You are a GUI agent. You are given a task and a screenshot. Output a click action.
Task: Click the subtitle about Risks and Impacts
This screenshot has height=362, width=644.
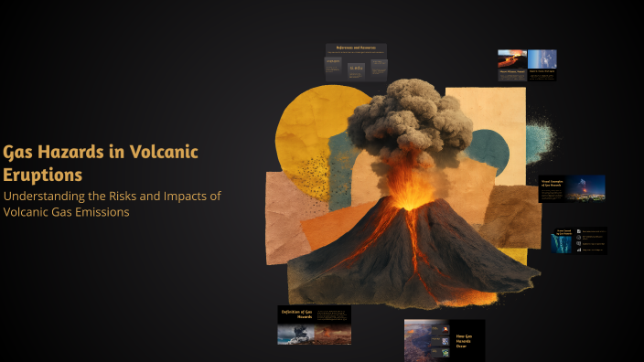(x=113, y=204)
